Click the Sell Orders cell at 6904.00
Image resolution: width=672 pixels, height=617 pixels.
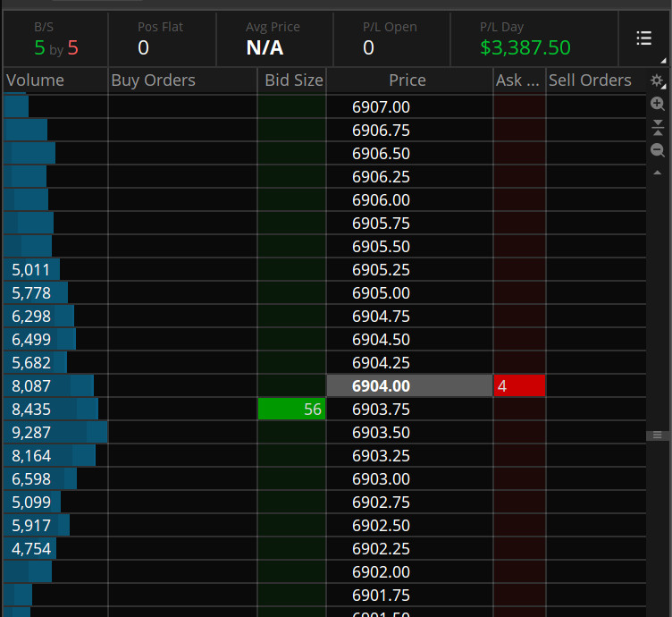[x=596, y=386]
